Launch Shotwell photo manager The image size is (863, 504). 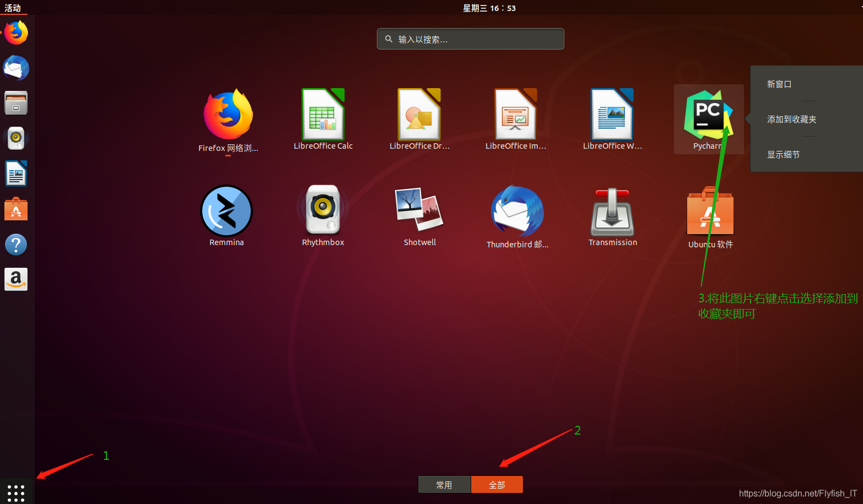419,209
